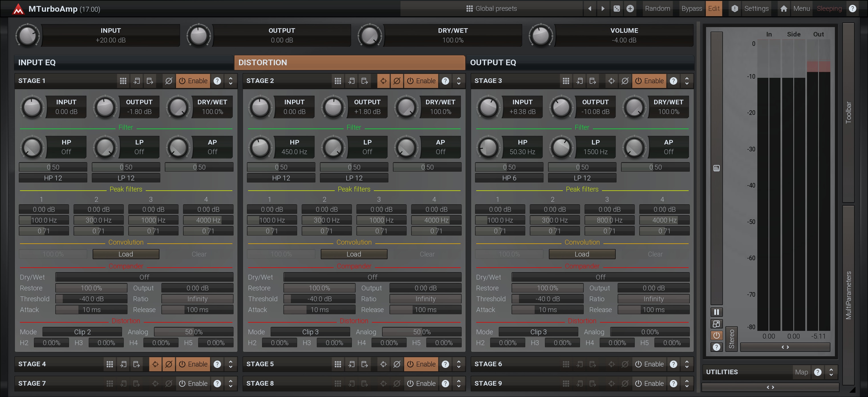Click Stage 3 peak filter 3 frequency 800.0 Hz

[609, 220]
